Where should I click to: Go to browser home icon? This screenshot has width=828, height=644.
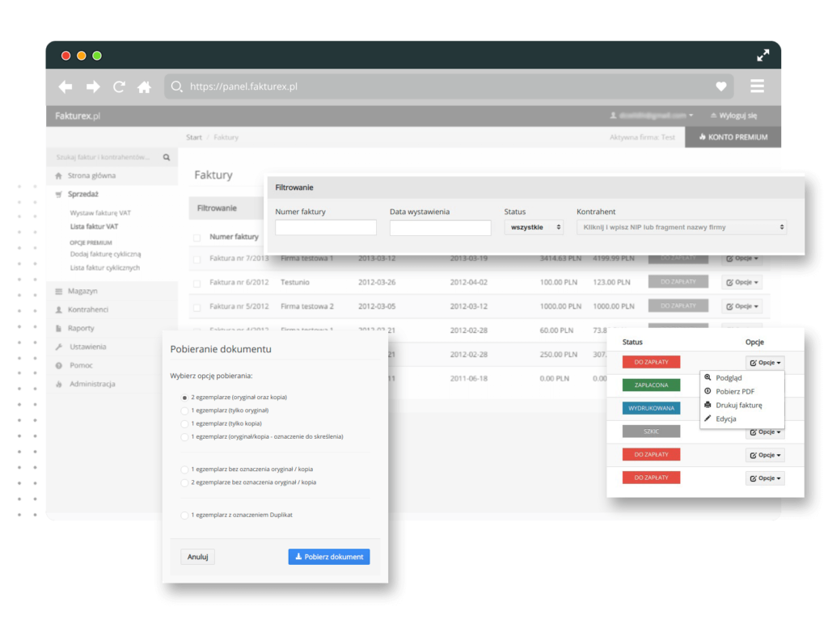(144, 86)
